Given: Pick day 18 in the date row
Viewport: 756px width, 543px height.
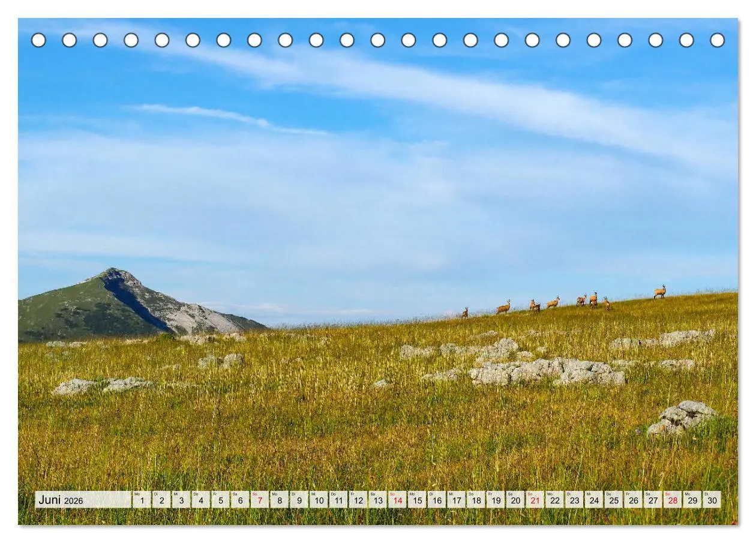Looking at the screenshot, I should pos(476,500).
